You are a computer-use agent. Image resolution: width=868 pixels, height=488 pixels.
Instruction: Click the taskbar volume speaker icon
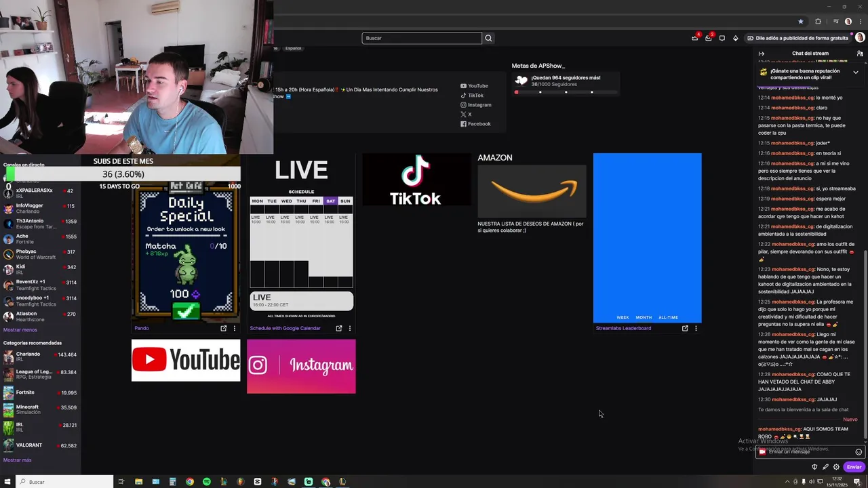(x=812, y=482)
